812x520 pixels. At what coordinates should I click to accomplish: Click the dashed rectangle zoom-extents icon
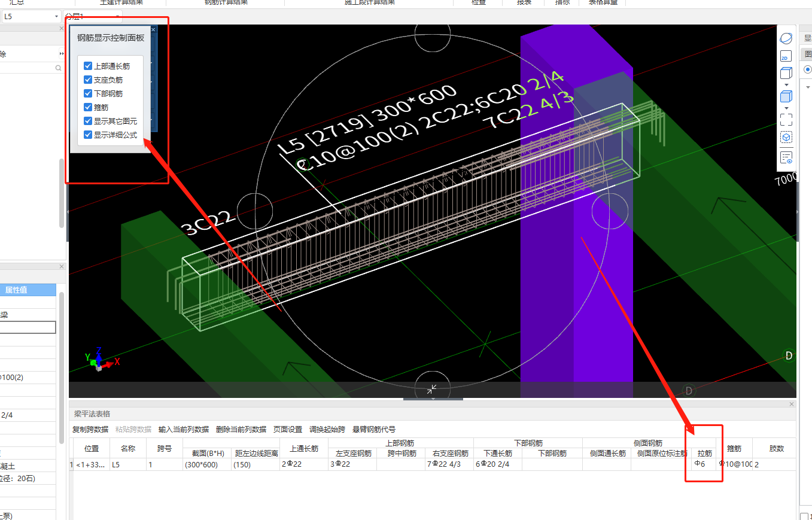tap(786, 120)
